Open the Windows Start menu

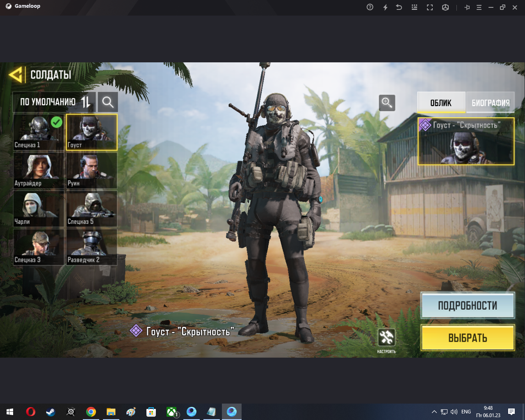coord(10,412)
